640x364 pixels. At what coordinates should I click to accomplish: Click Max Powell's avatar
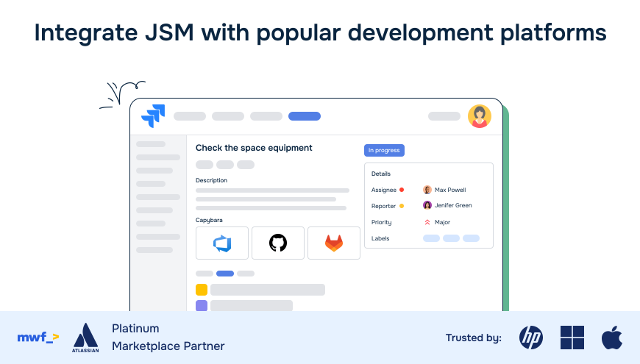coord(427,190)
